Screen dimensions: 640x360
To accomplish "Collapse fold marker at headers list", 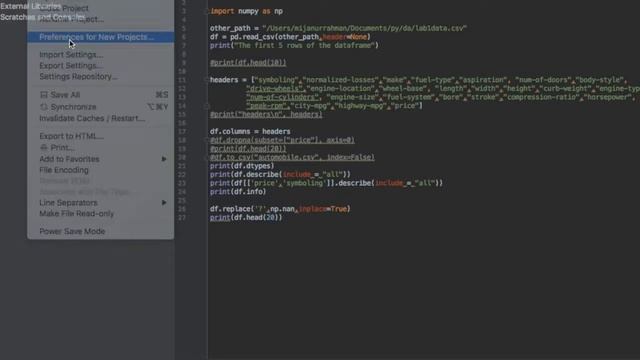I will click(x=206, y=80).
